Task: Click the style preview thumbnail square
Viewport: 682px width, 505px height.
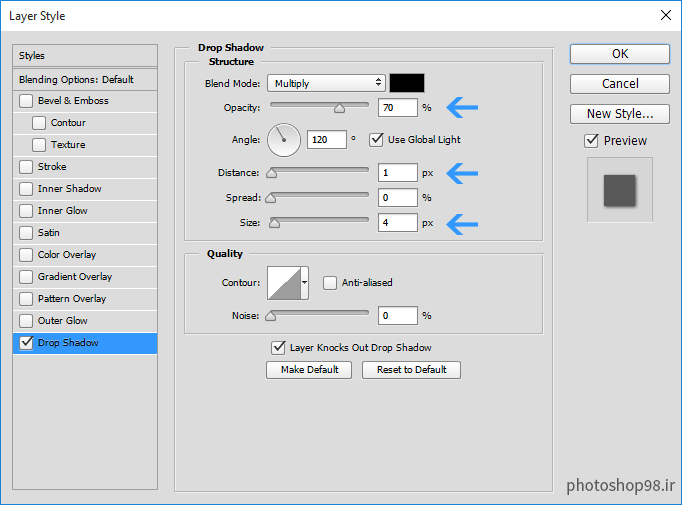Action: (619, 190)
